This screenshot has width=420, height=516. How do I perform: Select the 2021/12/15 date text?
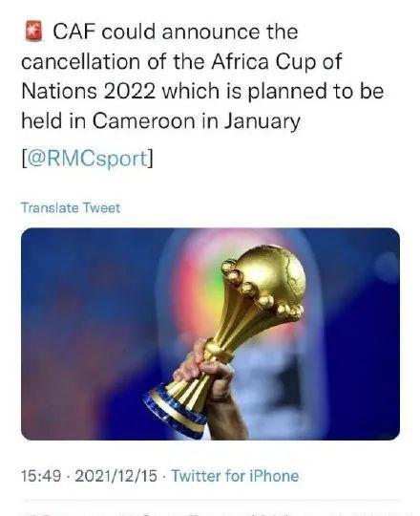coord(116,476)
